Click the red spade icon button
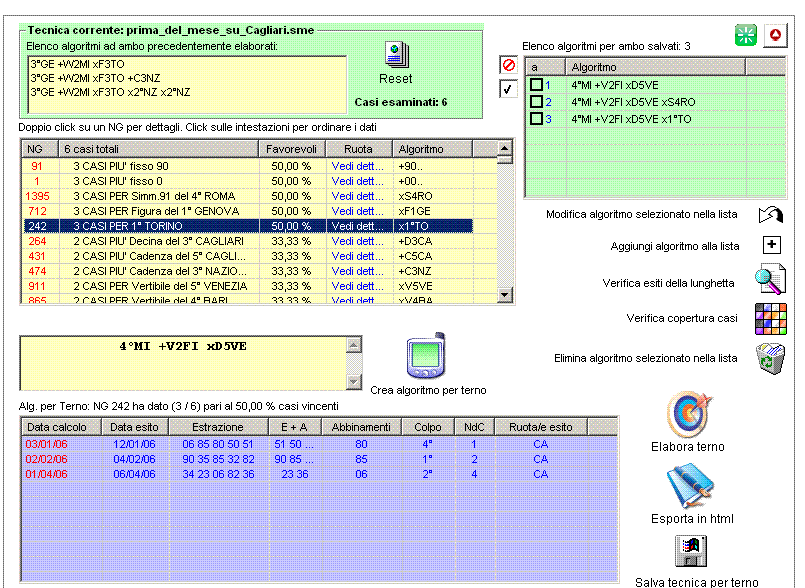 point(775,35)
